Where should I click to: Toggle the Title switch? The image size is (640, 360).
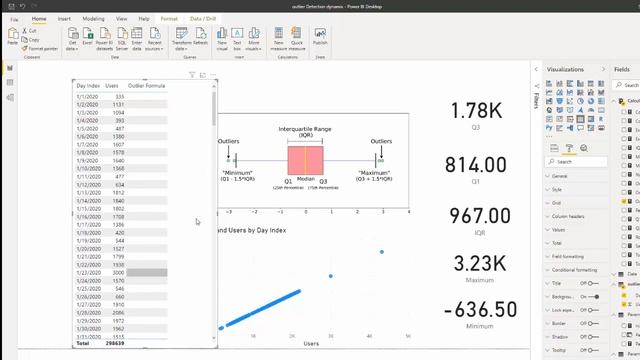tap(593, 283)
